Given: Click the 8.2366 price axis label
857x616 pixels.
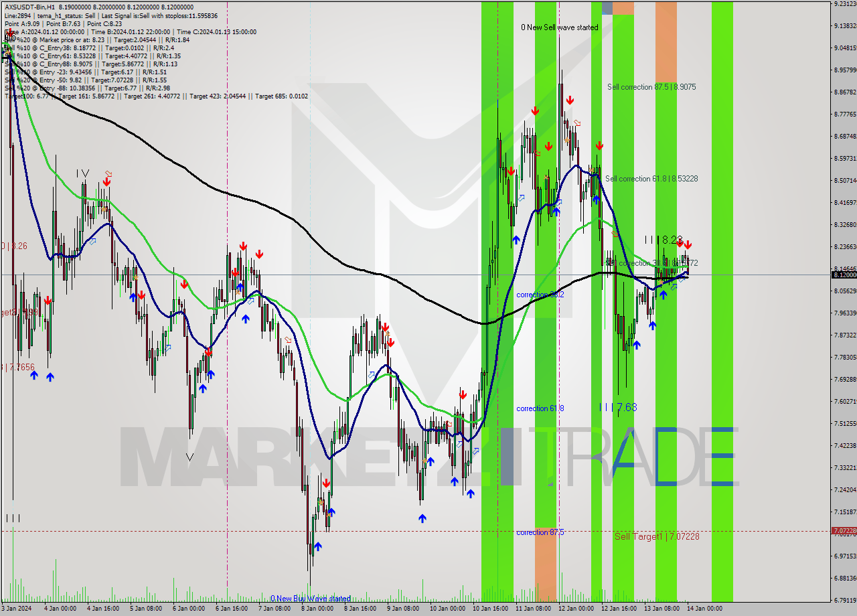Looking at the screenshot, I should pyautogui.click(x=845, y=246).
